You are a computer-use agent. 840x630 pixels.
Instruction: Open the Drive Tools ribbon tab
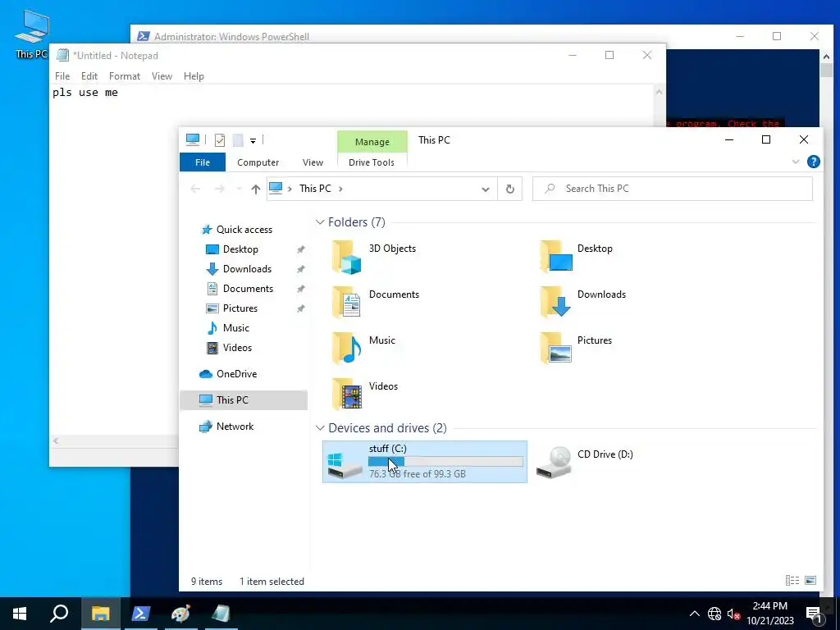coord(372,162)
